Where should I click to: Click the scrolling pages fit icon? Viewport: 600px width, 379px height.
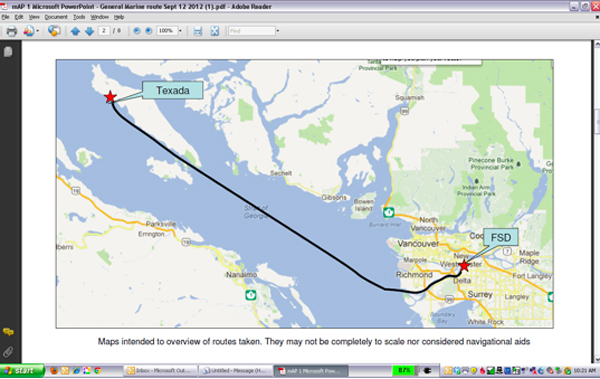tap(197, 31)
